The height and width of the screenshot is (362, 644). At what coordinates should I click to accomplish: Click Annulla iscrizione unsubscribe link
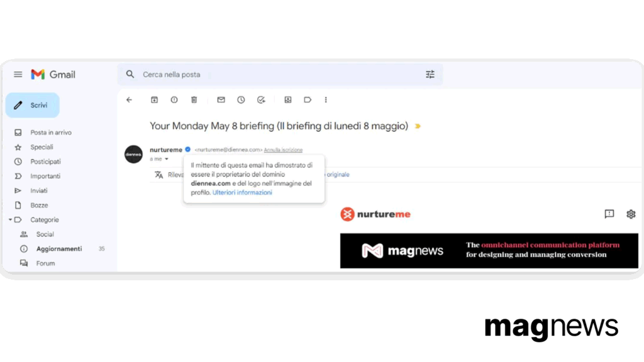(283, 150)
